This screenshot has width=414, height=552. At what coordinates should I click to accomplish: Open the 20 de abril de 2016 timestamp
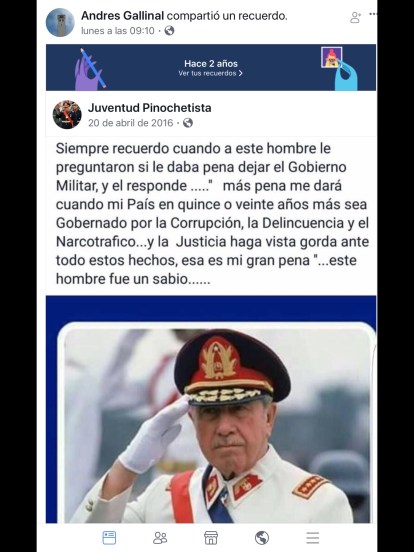[x=131, y=123]
